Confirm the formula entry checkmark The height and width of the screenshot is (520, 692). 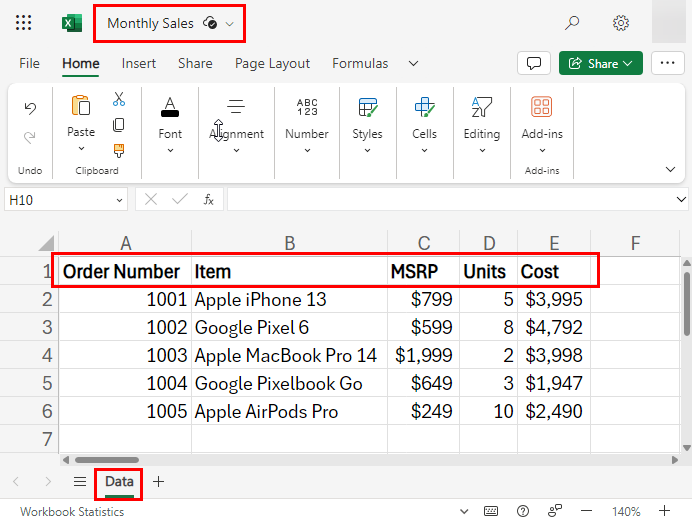(x=180, y=200)
